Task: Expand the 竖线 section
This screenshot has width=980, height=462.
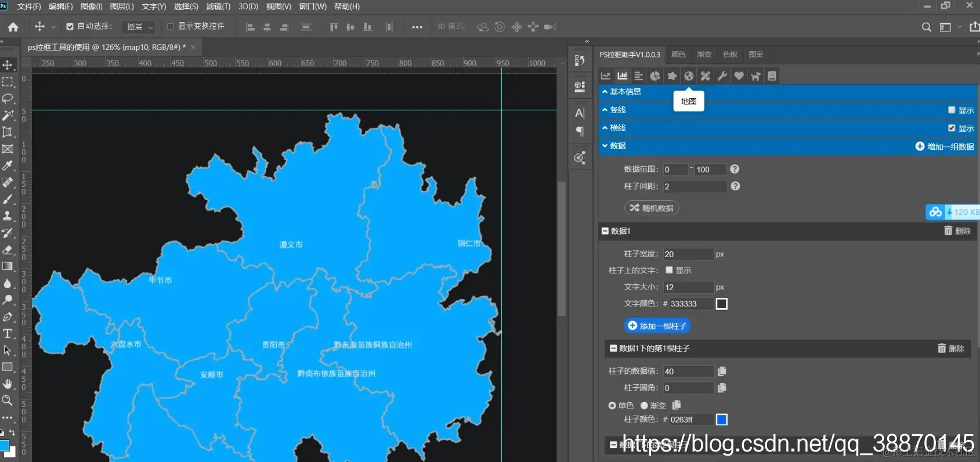Action: click(x=788, y=110)
